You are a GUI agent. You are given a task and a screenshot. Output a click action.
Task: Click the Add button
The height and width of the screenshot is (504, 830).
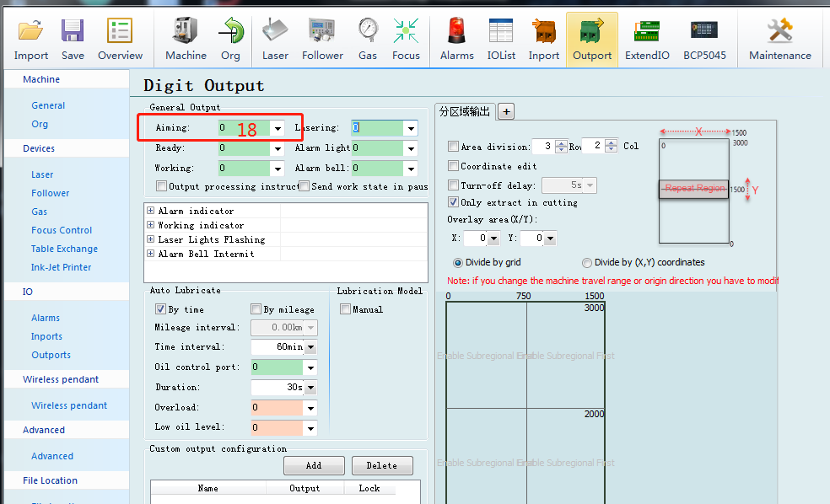(314, 465)
